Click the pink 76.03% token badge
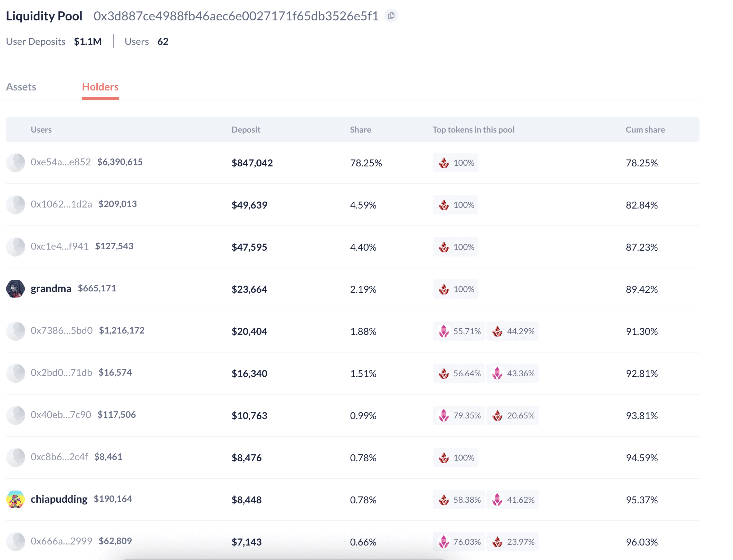This screenshot has width=733, height=560. point(459,542)
